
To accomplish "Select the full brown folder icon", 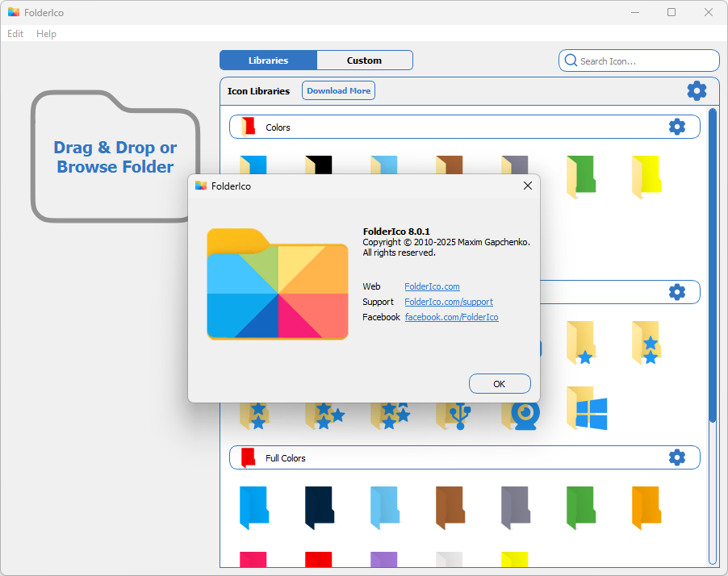I will pyautogui.click(x=450, y=507).
